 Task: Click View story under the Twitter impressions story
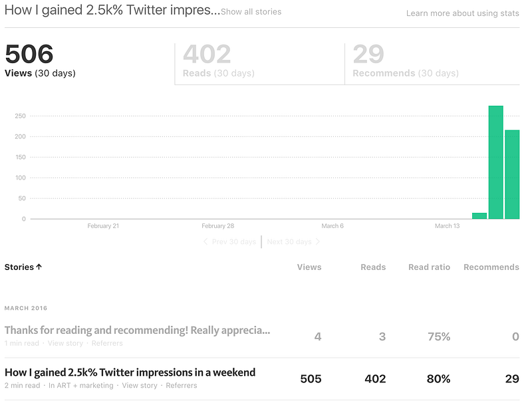click(140, 386)
